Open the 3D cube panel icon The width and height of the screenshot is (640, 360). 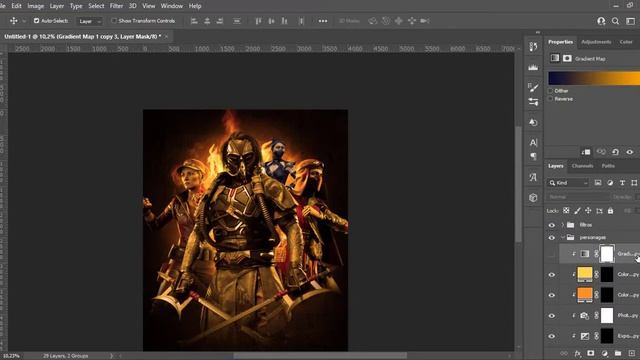[533, 198]
